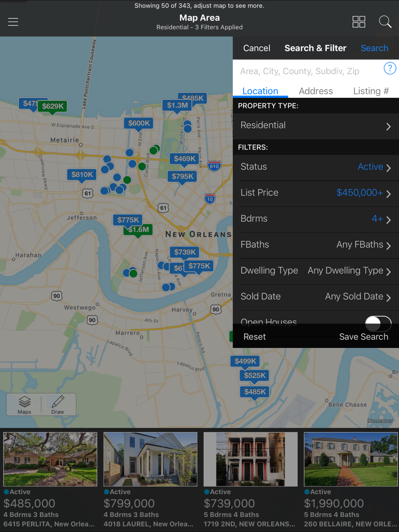Click the Area, City, County search field

[307, 71]
